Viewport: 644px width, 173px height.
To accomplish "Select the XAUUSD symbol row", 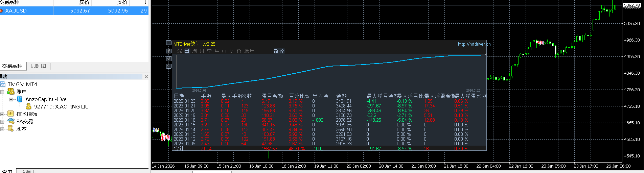I will tap(74, 11).
